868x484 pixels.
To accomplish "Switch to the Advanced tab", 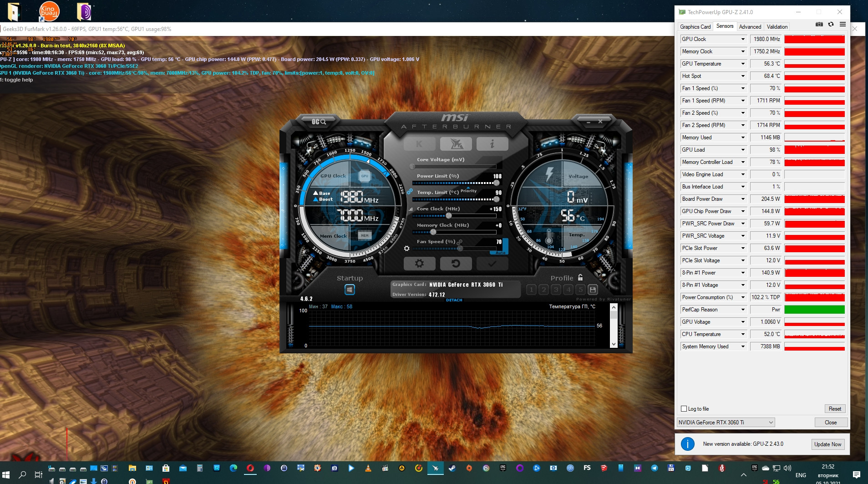I will coord(750,27).
